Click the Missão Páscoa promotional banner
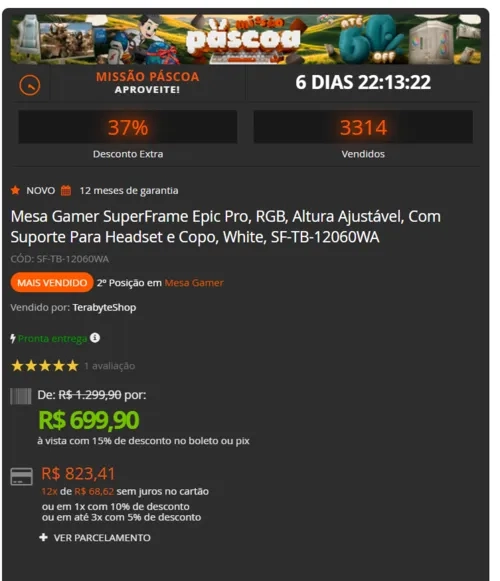The height and width of the screenshot is (581, 500). pos(245,39)
